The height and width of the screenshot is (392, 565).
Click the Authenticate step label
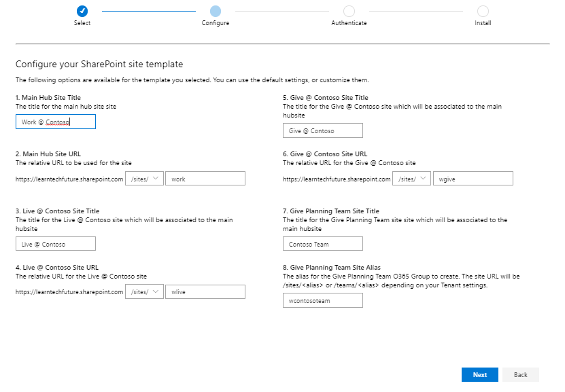pyautogui.click(x=349, y=23)
